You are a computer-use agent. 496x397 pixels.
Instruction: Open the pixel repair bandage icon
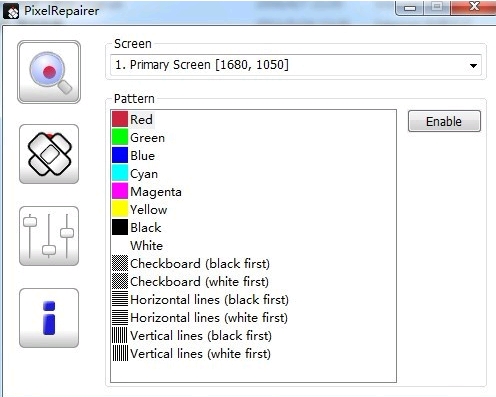point(49,154)
